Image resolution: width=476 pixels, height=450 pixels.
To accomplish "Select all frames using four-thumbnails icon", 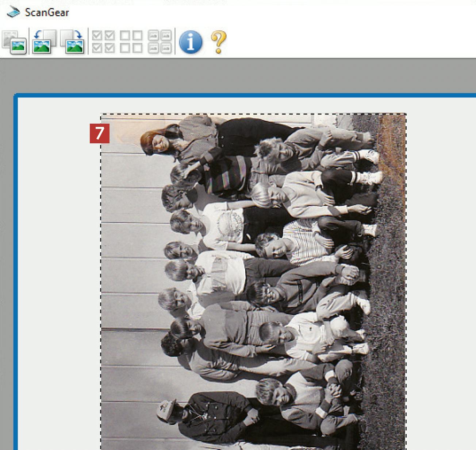I will (160, 42).
